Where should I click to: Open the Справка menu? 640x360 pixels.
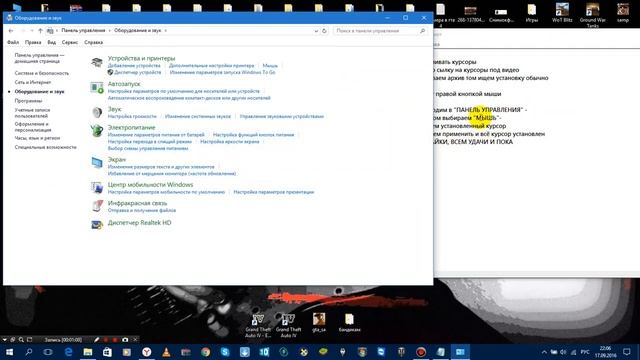coord(93,42)
